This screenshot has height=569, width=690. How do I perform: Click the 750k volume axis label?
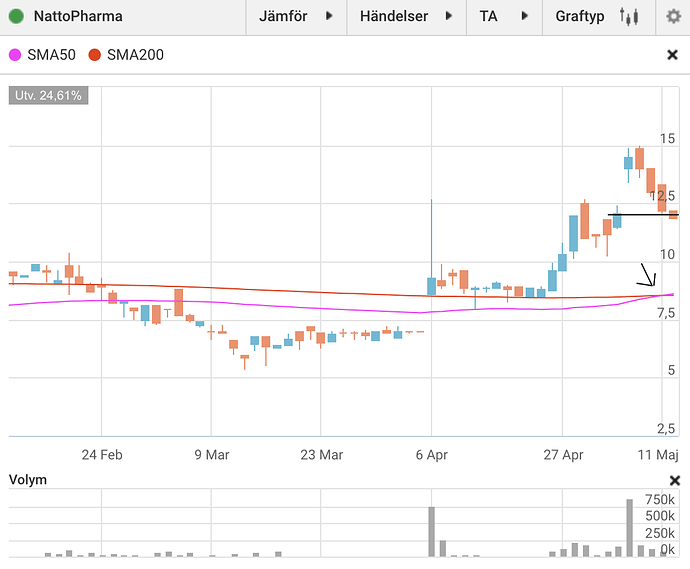[x=660, y=499]
